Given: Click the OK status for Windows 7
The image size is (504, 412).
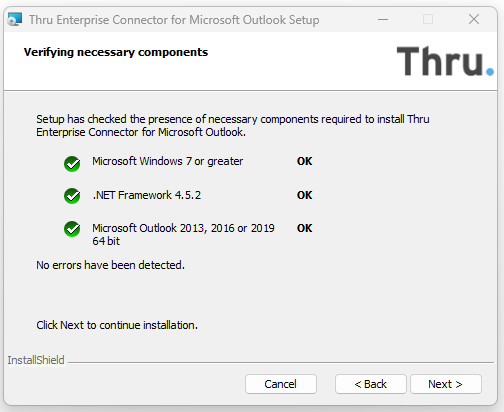Looking at the screenshot, I should (x=304, y=161).
